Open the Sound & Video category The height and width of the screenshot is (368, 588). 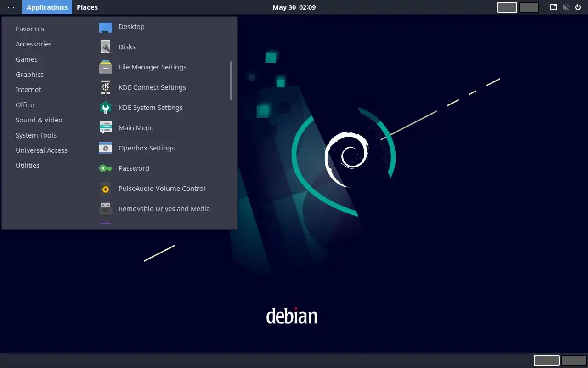(39, 120)
